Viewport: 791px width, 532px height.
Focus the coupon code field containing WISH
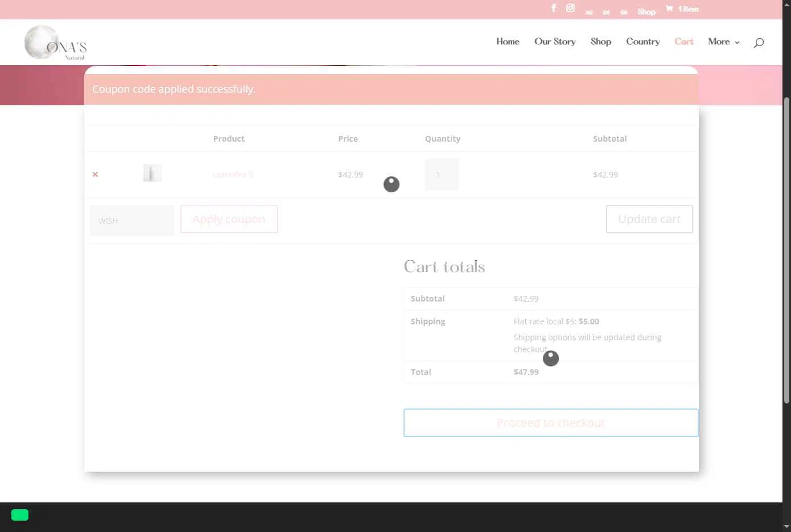click(132, 220)
